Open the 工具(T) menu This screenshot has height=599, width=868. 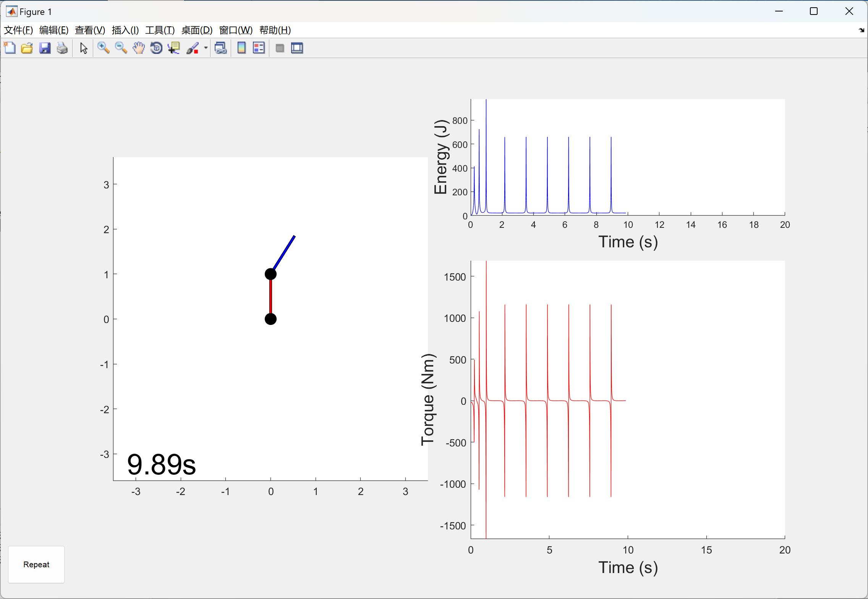(x=160, y=30)
